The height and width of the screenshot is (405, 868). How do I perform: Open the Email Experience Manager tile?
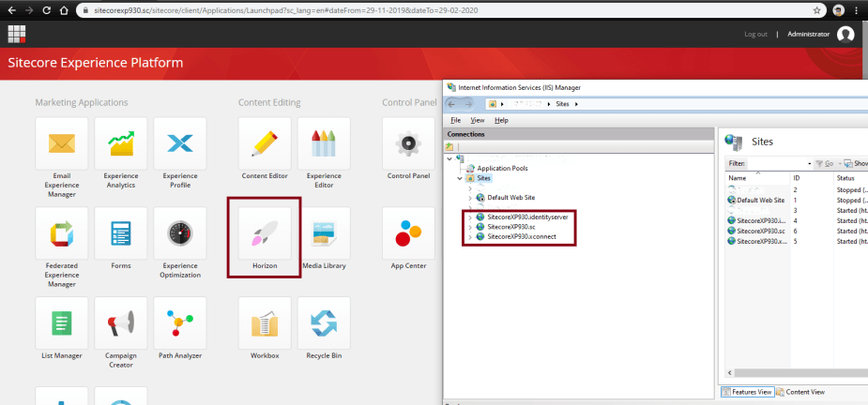tap(61, 143)
